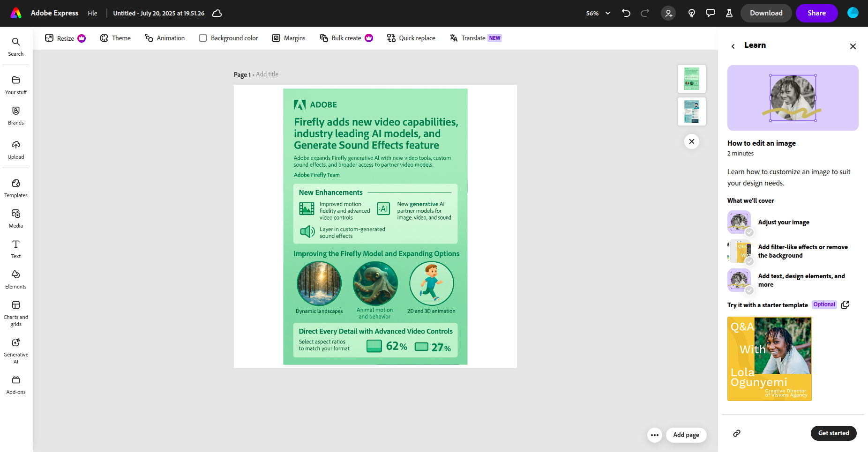
Task: Invite collaborators with the add-person icon
Action: click(x=668, y=13)
